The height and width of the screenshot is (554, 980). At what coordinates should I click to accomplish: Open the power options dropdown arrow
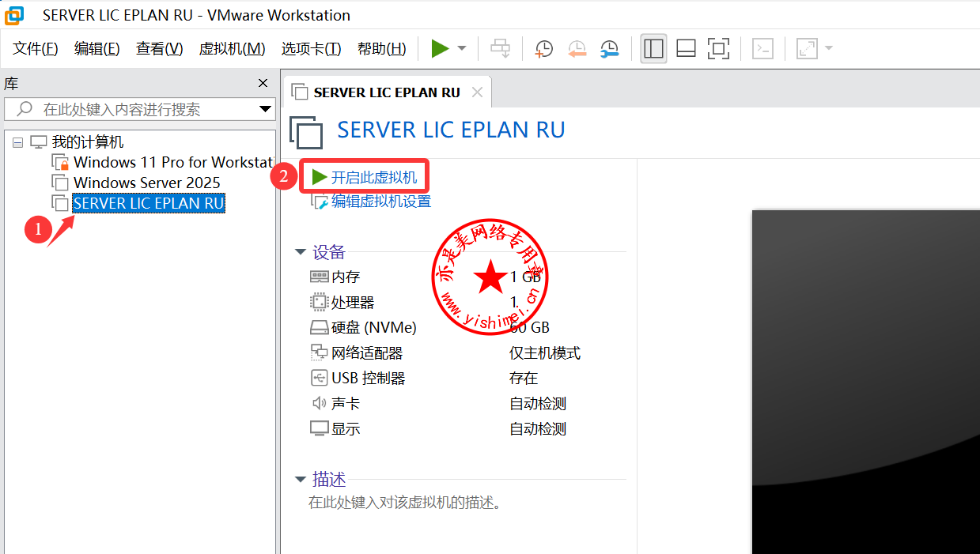tap(462, 48)
